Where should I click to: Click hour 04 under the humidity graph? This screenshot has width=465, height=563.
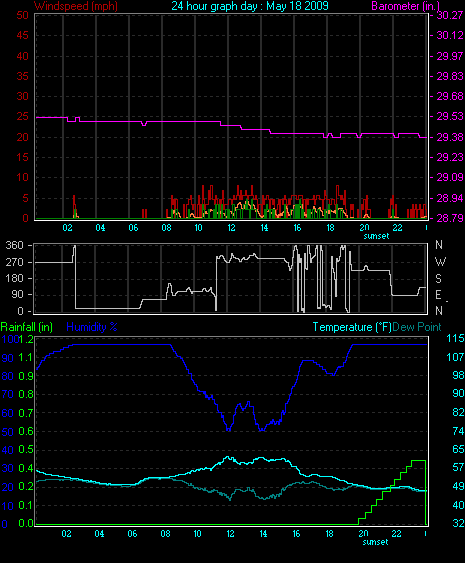pos(99,534)
